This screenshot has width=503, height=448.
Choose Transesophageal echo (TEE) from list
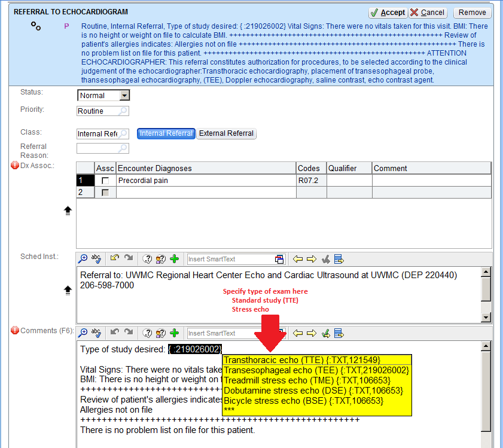point(316,370)
